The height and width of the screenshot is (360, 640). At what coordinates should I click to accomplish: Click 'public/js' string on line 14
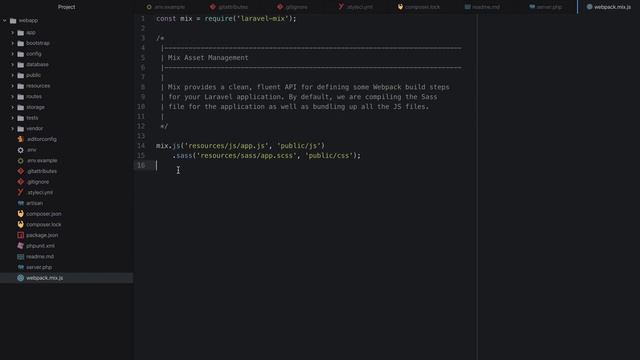299,146
